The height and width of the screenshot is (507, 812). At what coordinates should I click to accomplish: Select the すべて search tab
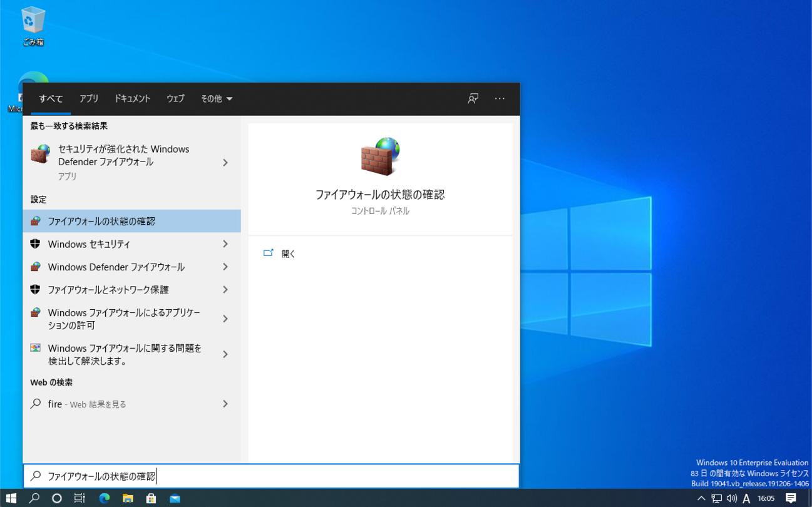(51, 99)
